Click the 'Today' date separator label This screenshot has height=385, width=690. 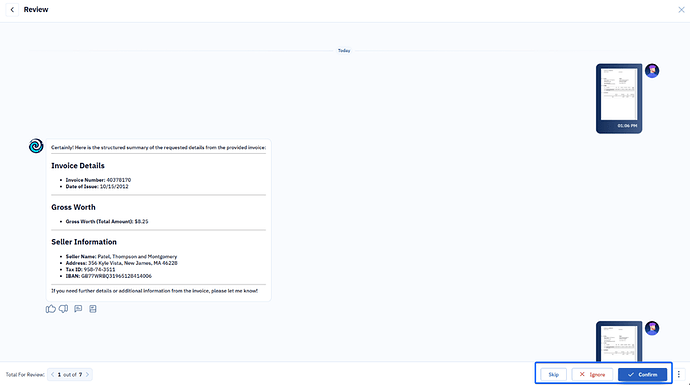(344, 51)
